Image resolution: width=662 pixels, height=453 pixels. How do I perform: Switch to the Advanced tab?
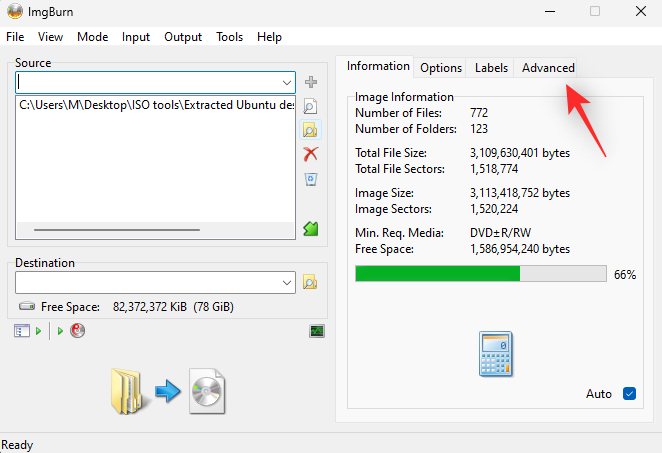click(x=548, y=68)
